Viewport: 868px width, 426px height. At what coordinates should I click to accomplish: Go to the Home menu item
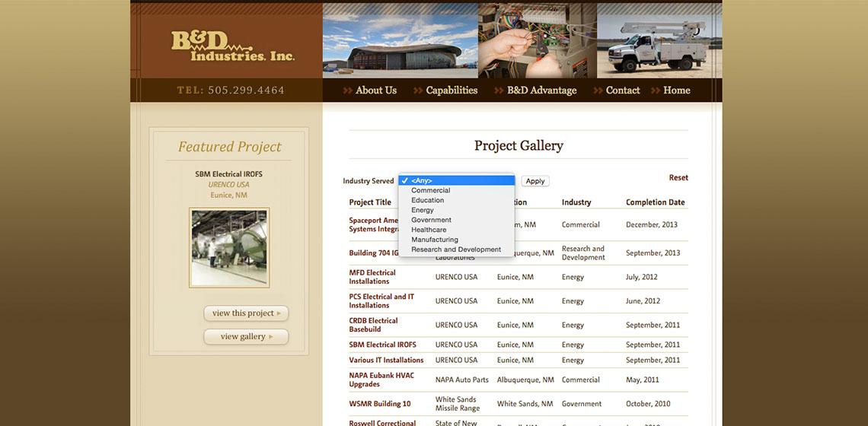(x=676, y=91)
